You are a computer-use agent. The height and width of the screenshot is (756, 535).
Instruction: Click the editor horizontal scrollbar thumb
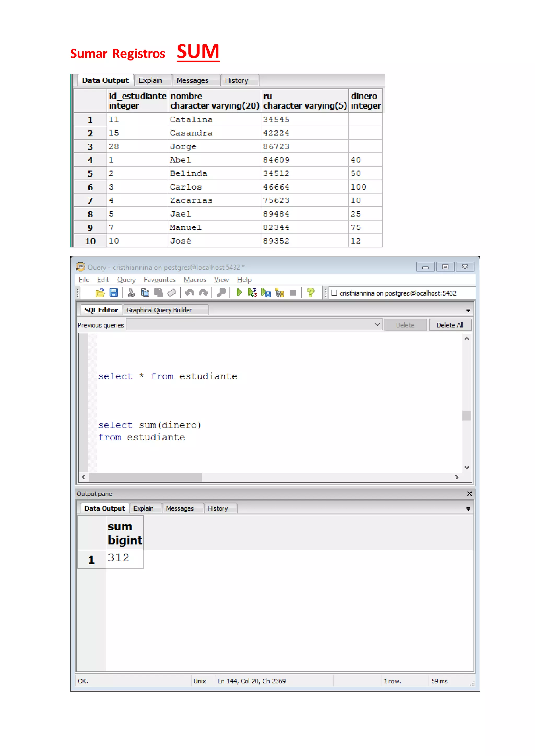(x=145, y=477)
